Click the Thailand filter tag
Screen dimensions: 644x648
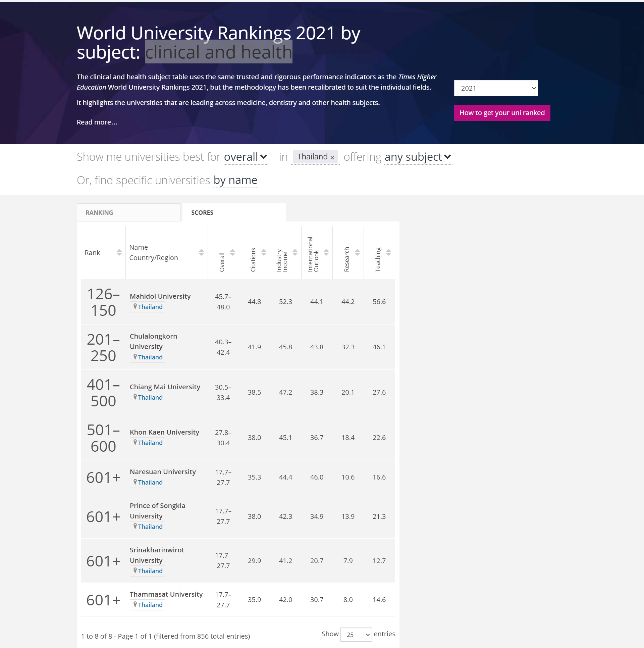pos(316,157)
